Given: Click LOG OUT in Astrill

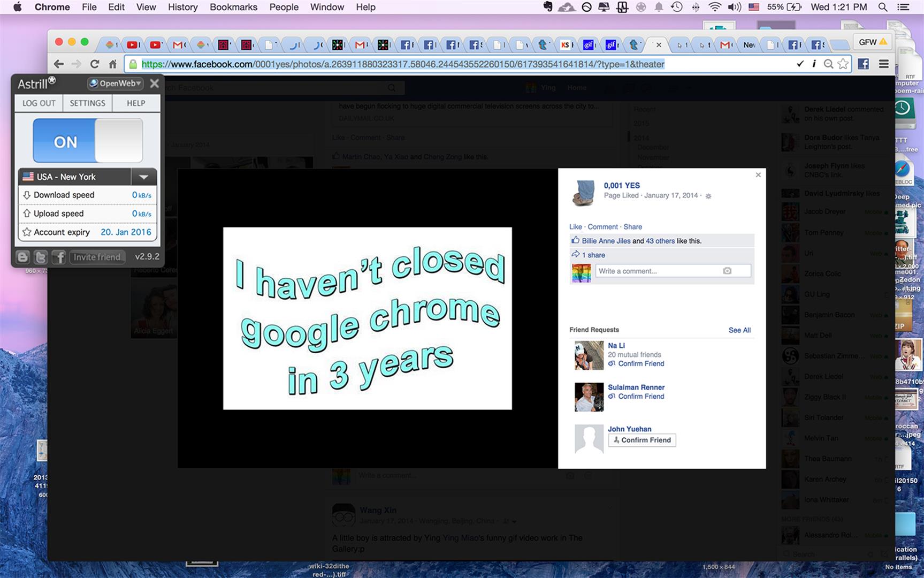Looking at the screenshot, I should 39,103.
